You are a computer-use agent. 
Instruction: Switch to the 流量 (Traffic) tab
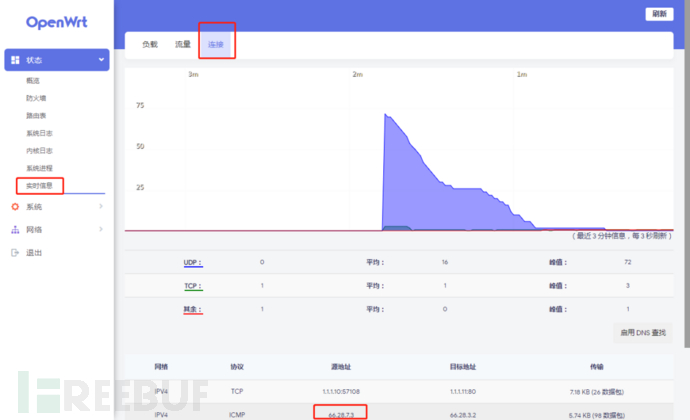click(183, 45)
